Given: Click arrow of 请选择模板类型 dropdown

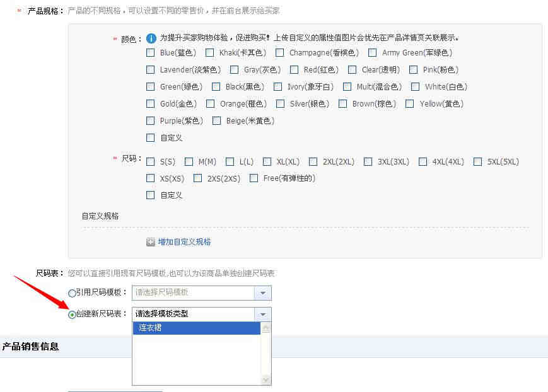Looking at the screenshot, I should coord(263,314).
